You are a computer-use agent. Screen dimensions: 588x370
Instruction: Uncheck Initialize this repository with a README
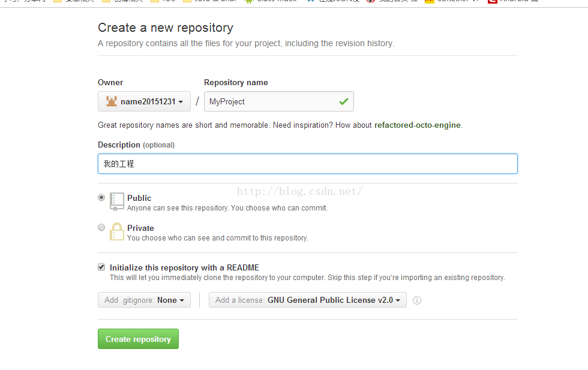101,267
